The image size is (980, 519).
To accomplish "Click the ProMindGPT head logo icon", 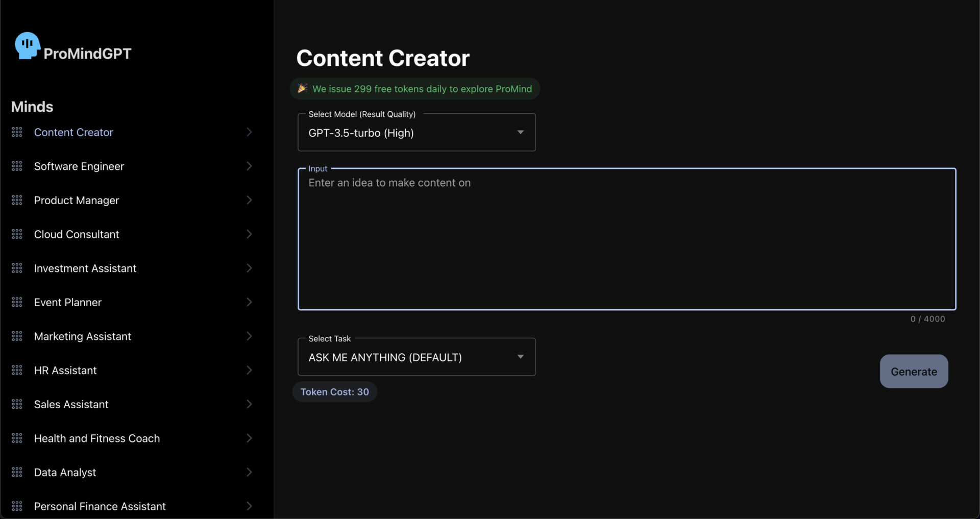I will coord(28,46).
